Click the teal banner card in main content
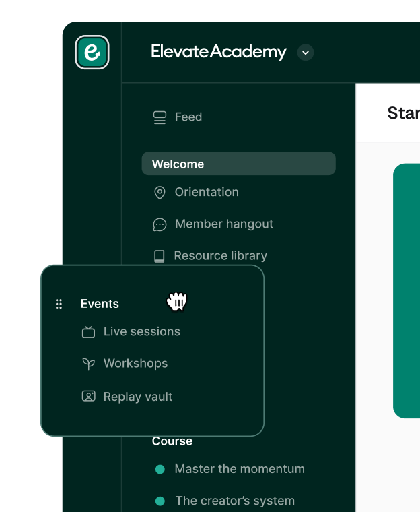This screenshot has width=420, height=512. pyautogui.click(x=407, y=290)
